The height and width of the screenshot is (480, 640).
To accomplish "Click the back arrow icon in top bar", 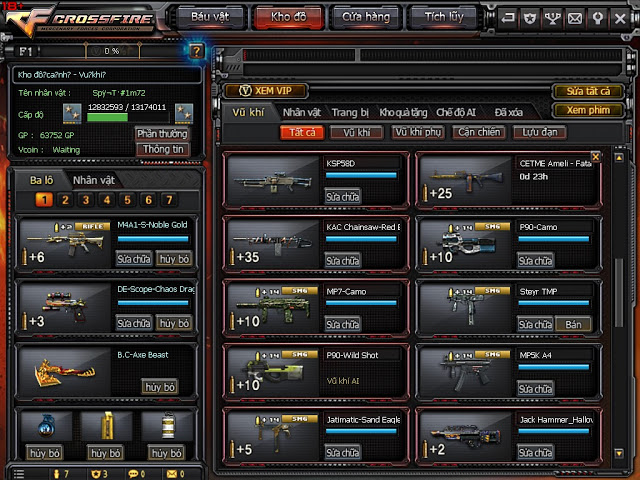I will point(508,18).
